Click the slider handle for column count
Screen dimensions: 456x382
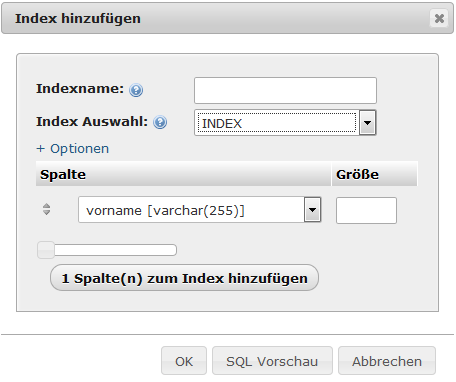pyautogui.click(x=46, y=250)
